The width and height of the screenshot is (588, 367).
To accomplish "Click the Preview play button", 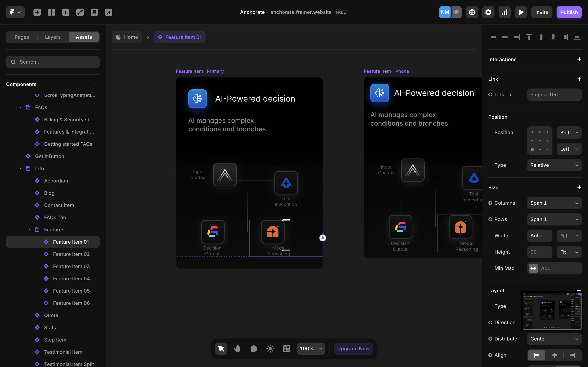I will pos(521,12).
